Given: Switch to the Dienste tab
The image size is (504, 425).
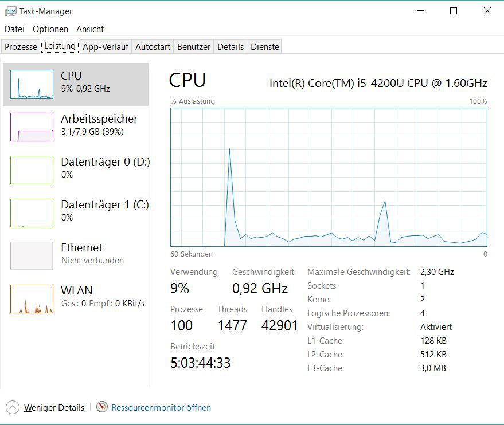Looking at the screenshot, I should (265, 47).
